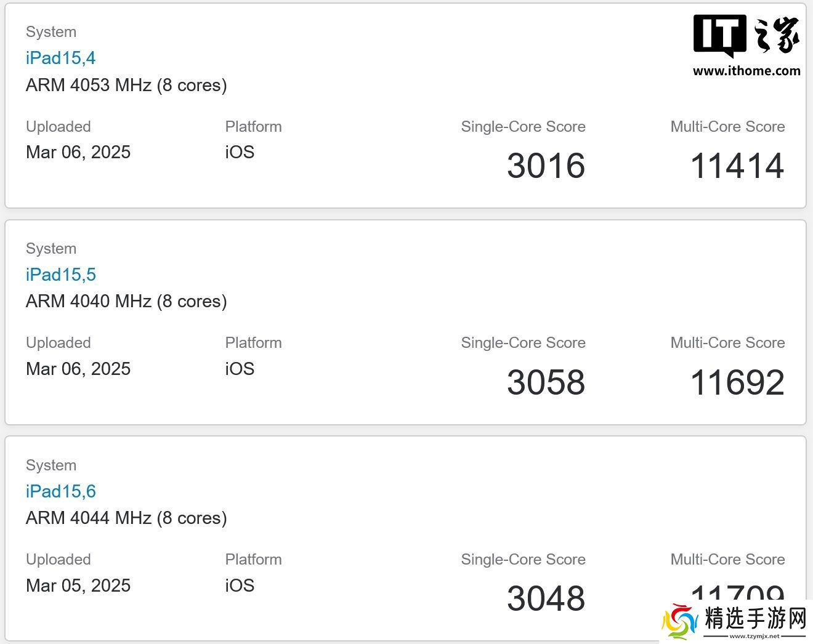Screen dimensions: 813x644
Task: Click the iOS platform value for iPad15,4
Action: pyautogui.click(x=240, y=152)
